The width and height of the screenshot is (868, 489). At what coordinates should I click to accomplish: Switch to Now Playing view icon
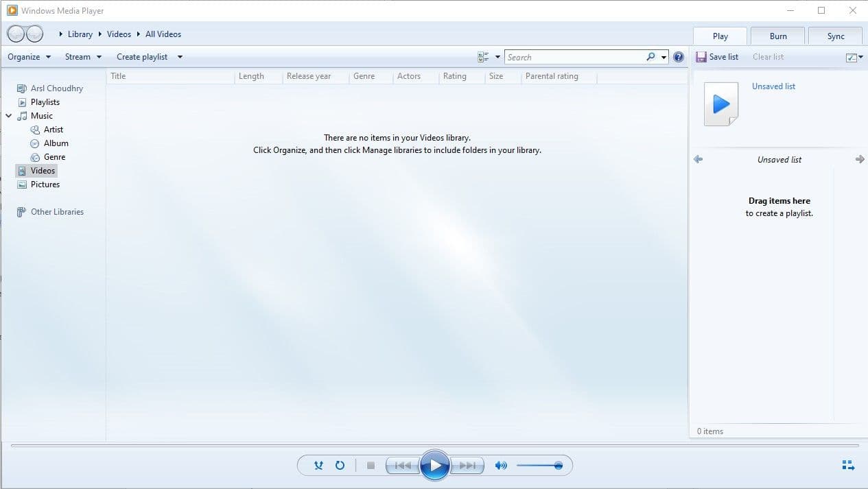[848, 466]
